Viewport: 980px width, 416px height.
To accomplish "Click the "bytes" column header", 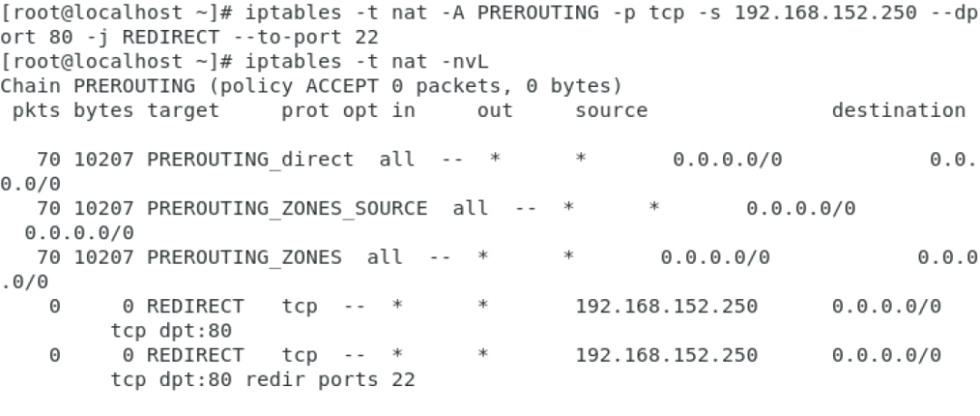I will click(103, 111).
